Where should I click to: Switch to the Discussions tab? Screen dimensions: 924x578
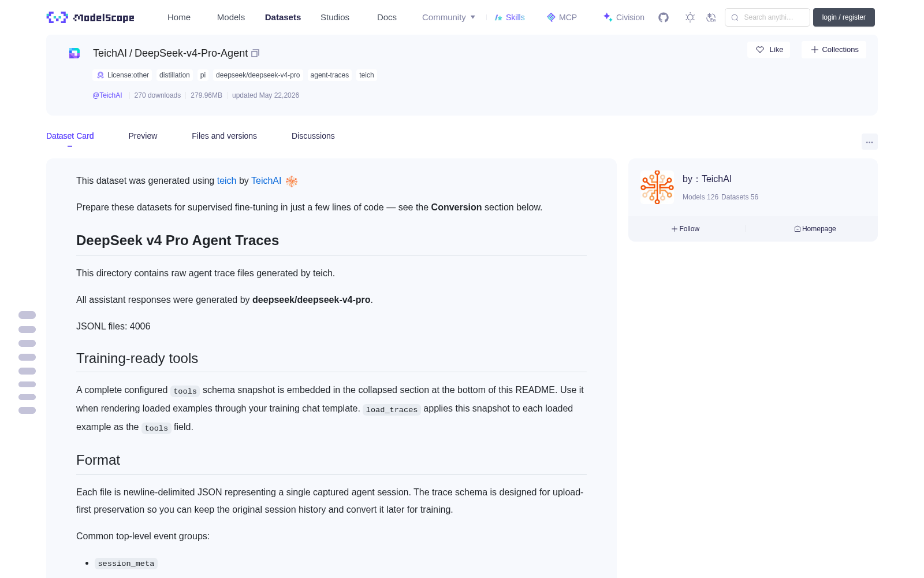[313, 136]
